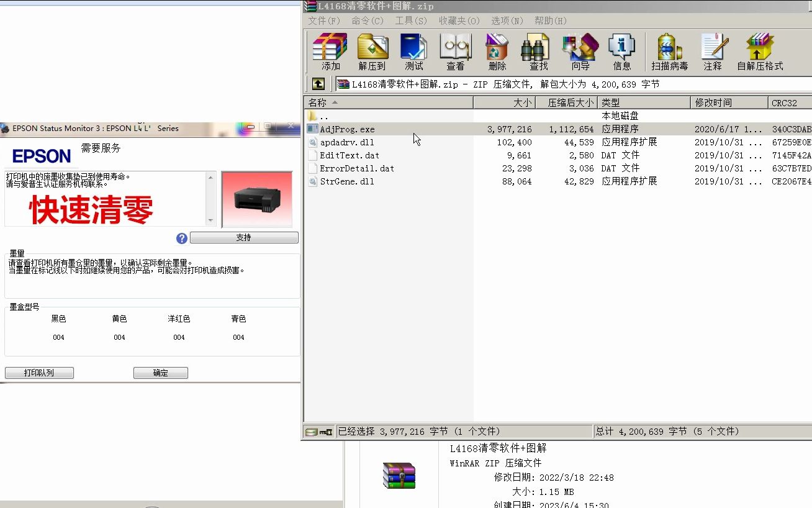Click the 需要服务 heading in EPSON monitor
The width and height of the screenshot is (812, 508).
[101, 148]
